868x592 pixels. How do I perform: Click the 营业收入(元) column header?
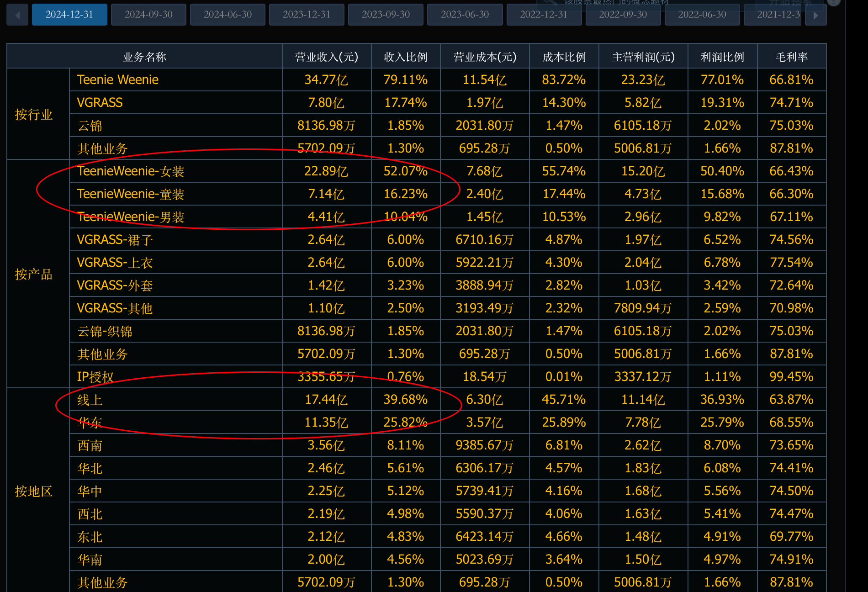tap(327, 57)
